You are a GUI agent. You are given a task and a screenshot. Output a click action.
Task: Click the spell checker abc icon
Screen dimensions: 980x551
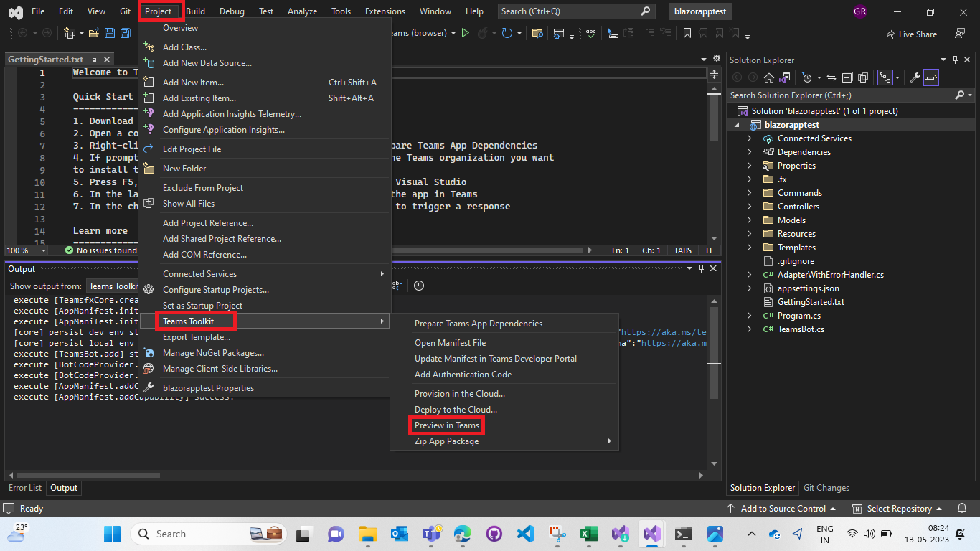click(590, 33)
